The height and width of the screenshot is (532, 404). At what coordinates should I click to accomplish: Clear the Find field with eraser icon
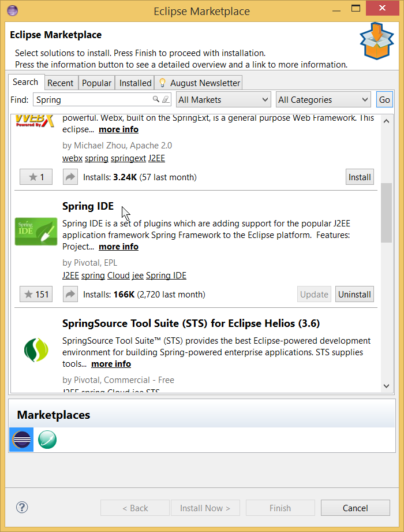click(166, 99)
